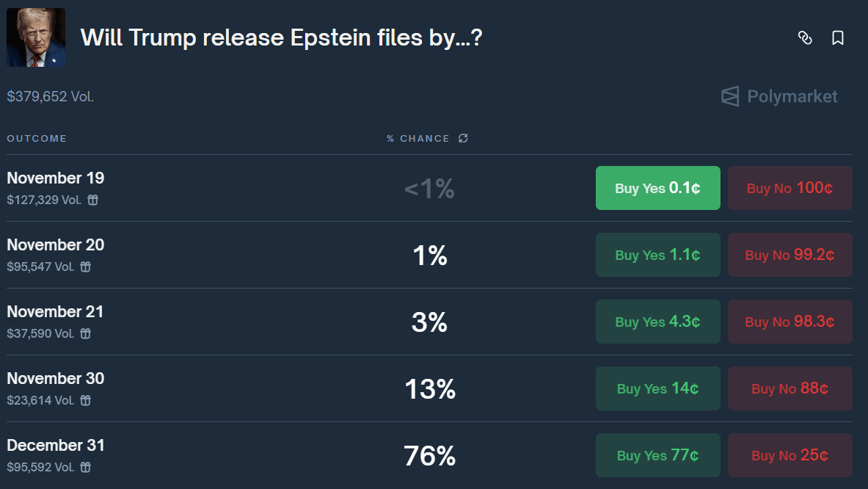The image size is (868, 489).
Task: Click the gift icon beside November 30 volume
Action: 86,400
